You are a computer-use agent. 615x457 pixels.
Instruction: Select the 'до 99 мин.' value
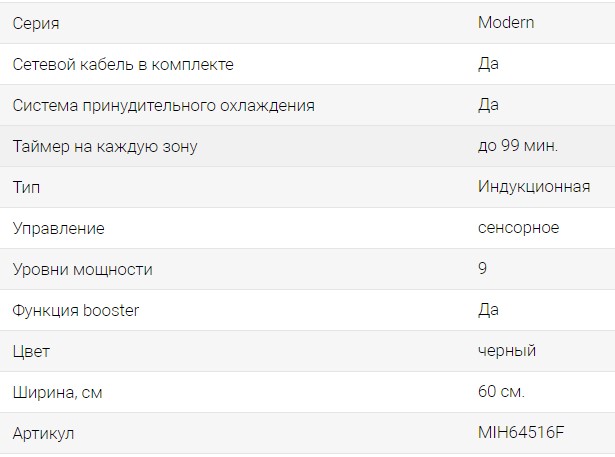518,146
